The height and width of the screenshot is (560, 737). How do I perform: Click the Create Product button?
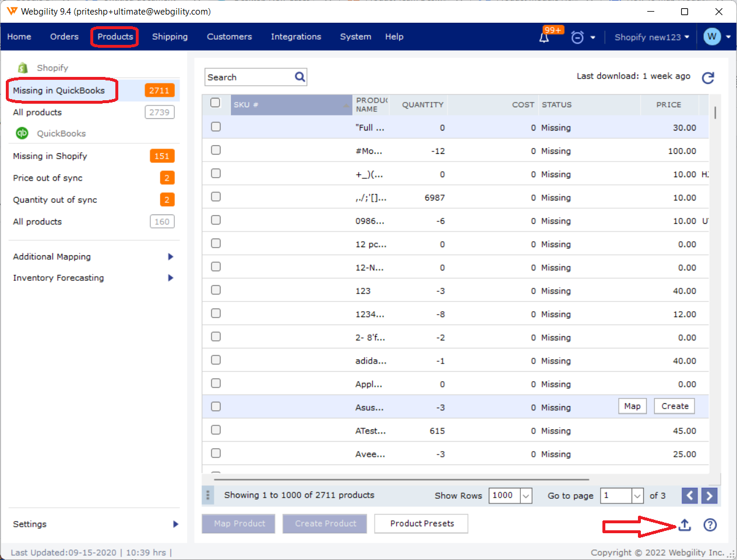click(x=325, y=524)
